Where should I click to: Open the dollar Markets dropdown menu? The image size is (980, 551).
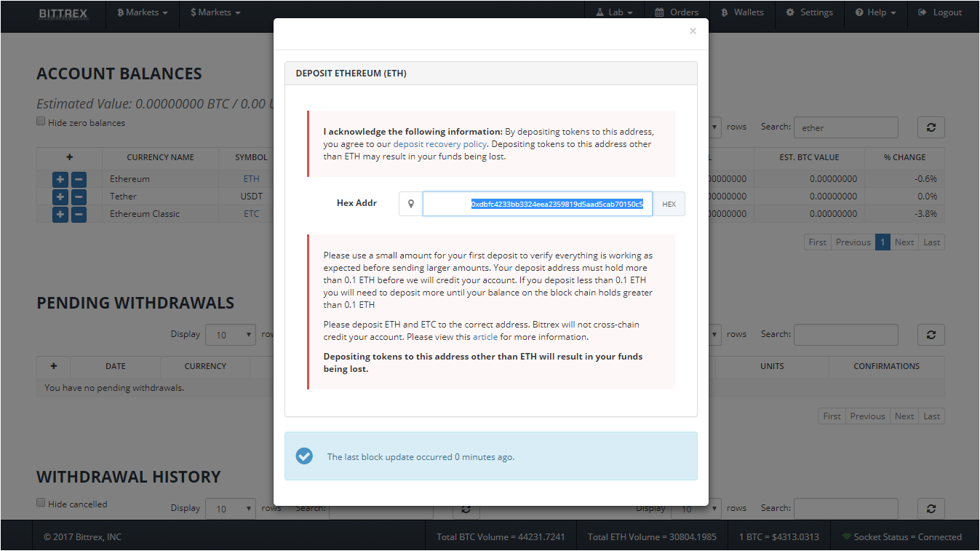click(215, 12)
